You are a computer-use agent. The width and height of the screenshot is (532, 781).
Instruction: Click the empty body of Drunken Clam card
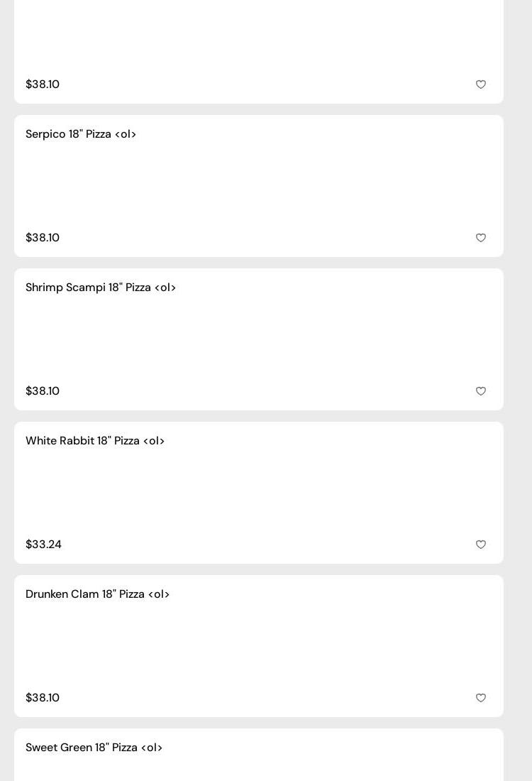259,646
